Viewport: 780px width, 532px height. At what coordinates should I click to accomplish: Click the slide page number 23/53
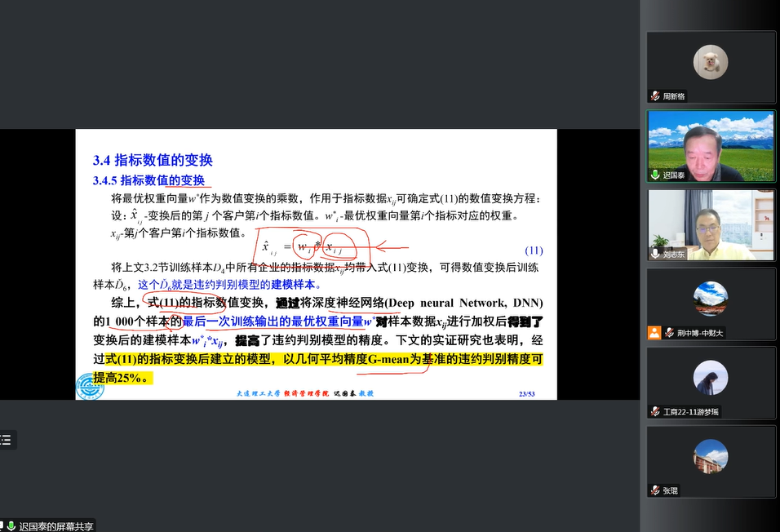pyautogui.click(x=526, y=393)
